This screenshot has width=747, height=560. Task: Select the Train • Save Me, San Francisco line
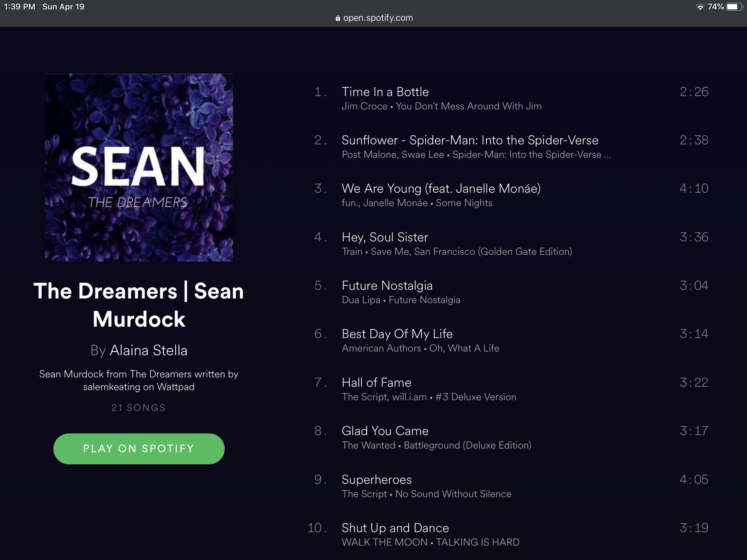(x=457, y=252)
